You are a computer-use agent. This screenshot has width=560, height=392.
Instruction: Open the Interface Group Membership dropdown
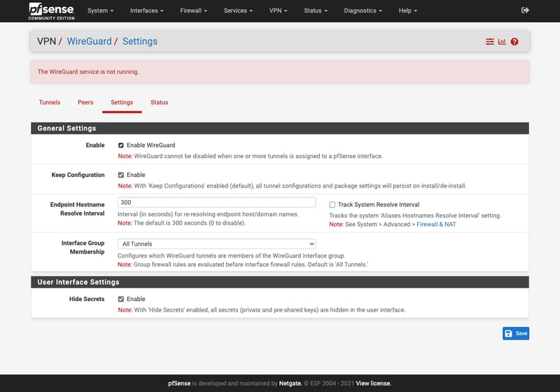tap(216, 244)
